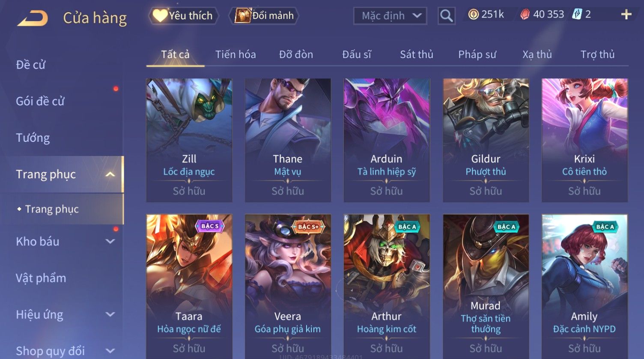Viewport: 644px width, 359px height.
Task: Select the Tiến hóa tab
Action: click(236, 54)
